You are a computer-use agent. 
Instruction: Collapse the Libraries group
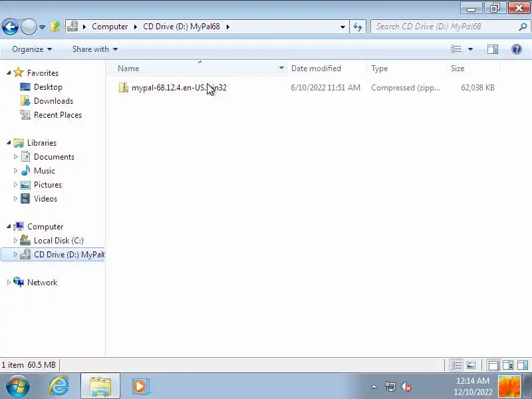click(x=9, y=143)
